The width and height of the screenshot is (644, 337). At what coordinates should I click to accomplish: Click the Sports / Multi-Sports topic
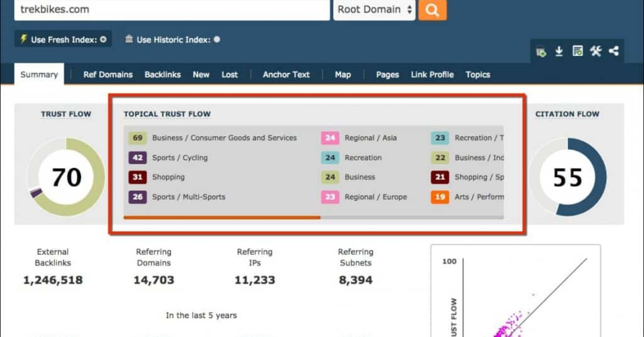[189, 197]
